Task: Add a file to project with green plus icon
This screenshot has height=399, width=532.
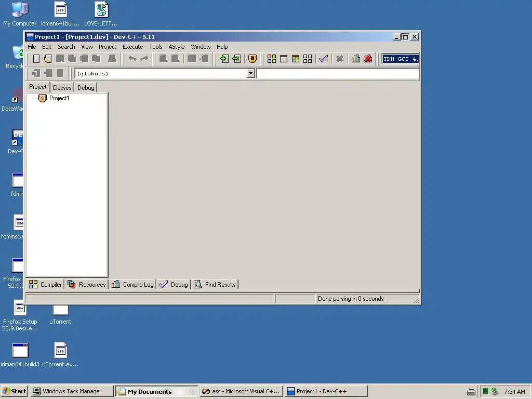Action: click(x=224, y=59)
